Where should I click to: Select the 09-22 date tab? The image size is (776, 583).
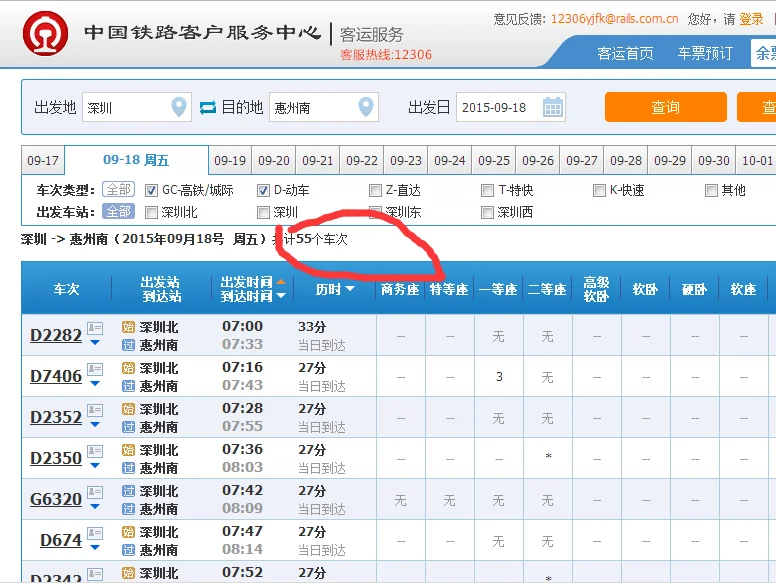(362, 160)
